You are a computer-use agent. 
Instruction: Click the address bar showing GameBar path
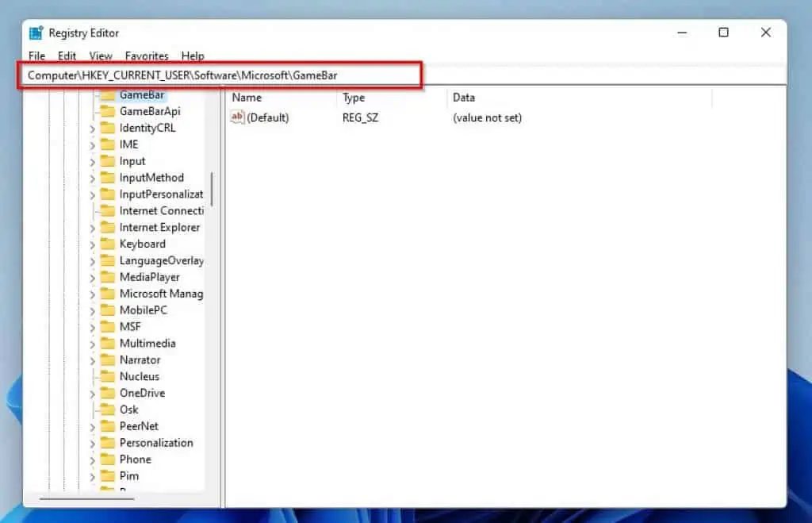pos(222,75)
